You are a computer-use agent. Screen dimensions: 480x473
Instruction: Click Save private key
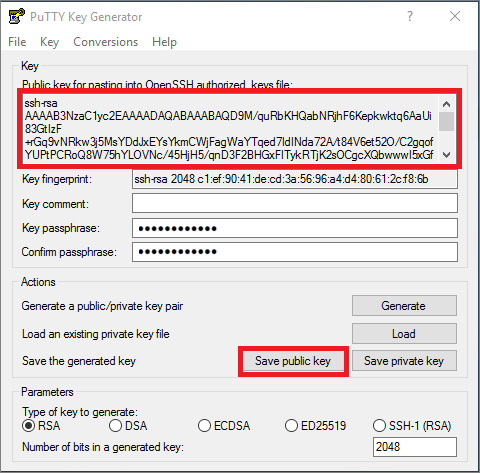[404, 361]
